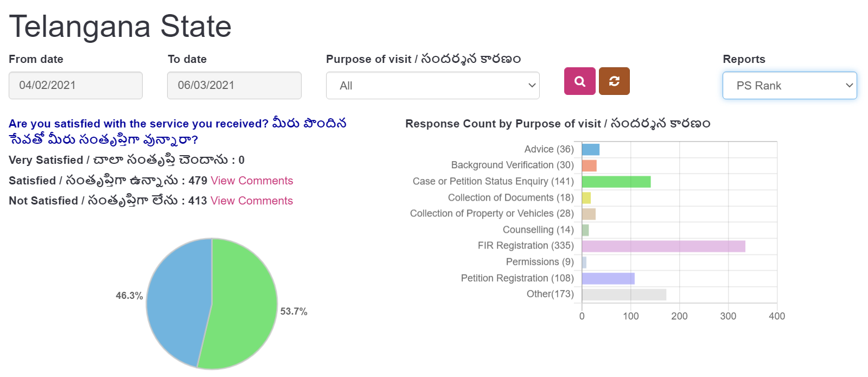This screenshot has width=868, height=377.
Task: Expand the PS Rank reports dropdown
Action: (789, 86)
